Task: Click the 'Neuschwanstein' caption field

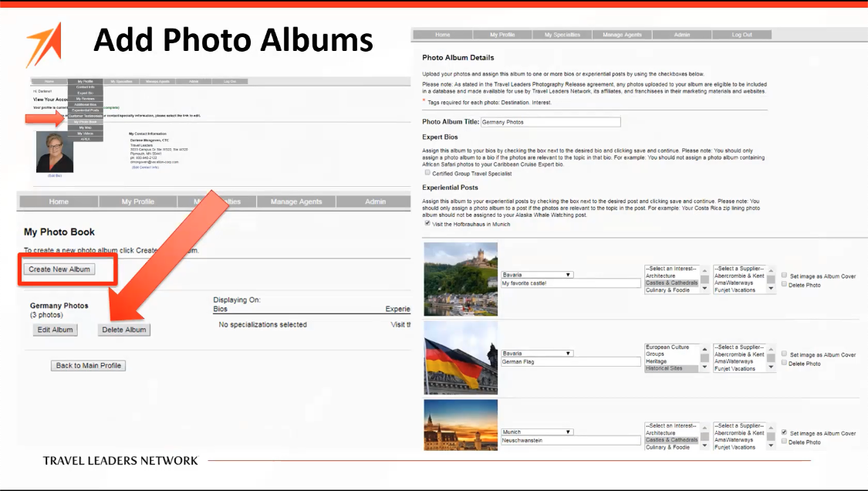Action: pos(571,441)
